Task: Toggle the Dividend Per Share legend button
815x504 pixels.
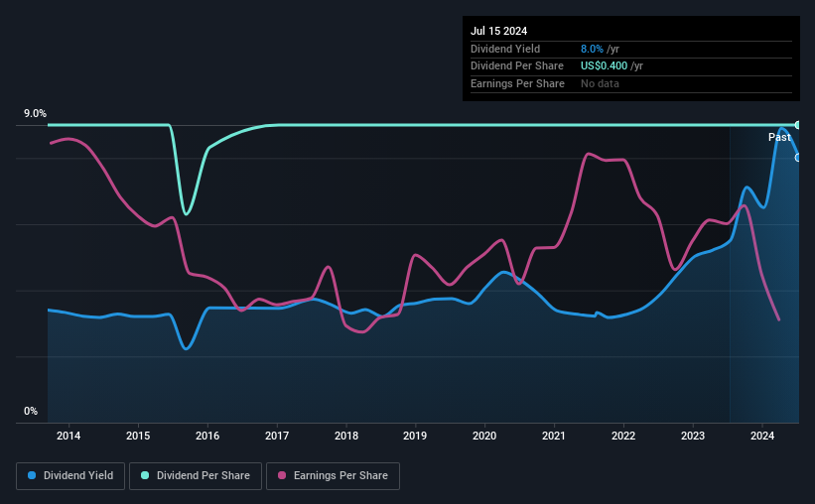Action: click(196, 476)
